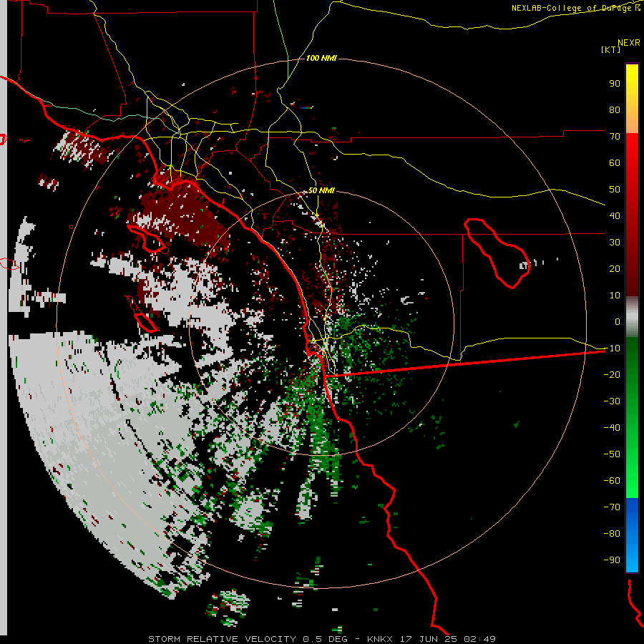644x644 pixels.
Task: Click the -50 knot scale value
Action: (x=612, y=454)
